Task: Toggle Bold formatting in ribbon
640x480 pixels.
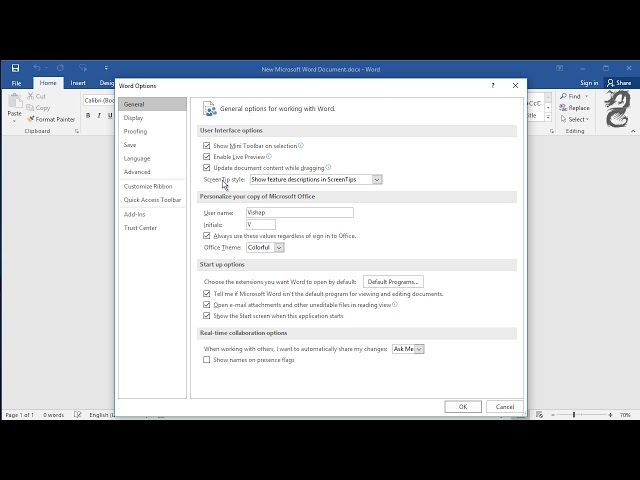Action: (88, 116)
